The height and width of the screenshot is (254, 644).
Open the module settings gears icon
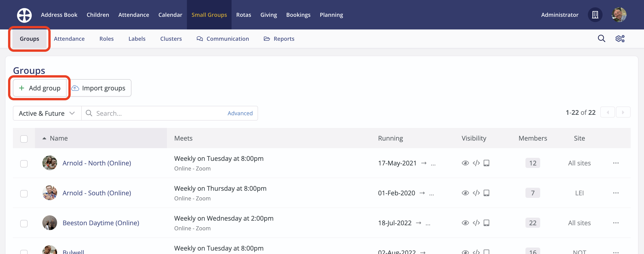tap(620, 39)
